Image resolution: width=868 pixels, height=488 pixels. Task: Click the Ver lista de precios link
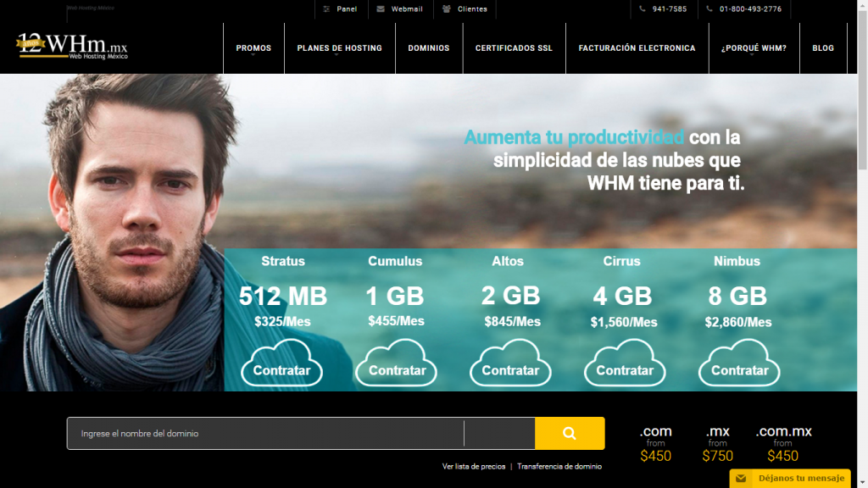click(x=474, y=466)
